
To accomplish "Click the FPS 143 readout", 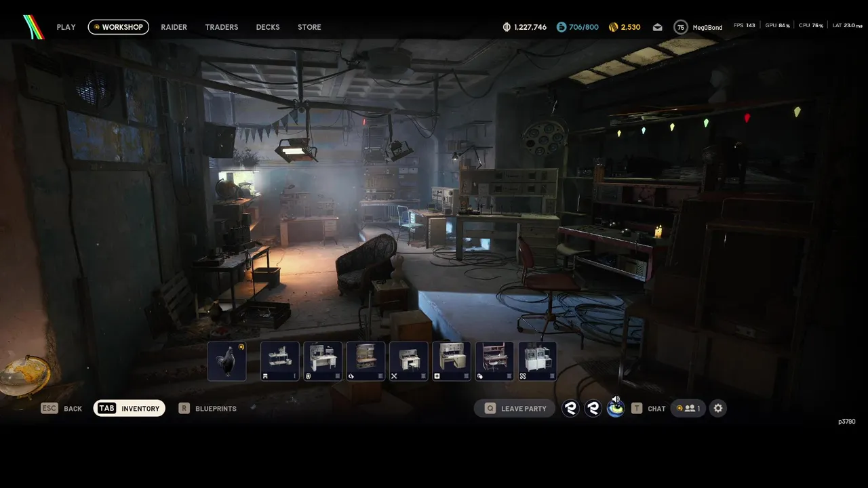I will point(744,25).
